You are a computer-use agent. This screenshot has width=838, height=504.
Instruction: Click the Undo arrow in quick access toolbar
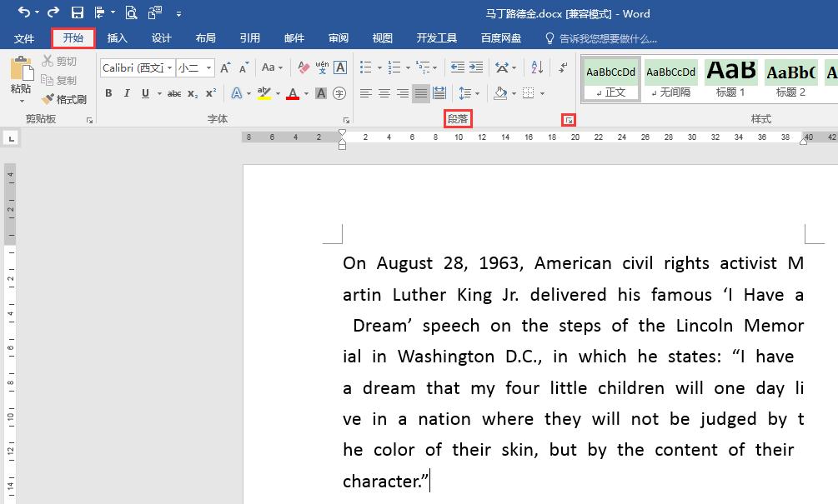[24, 12]
